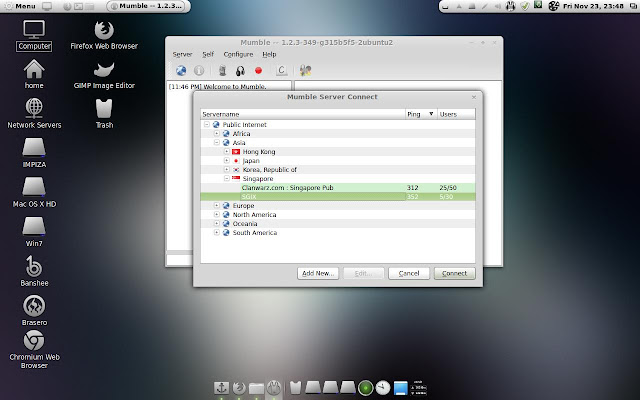Click the Users column header
Image resolution: width=640 pixels, height=400 pixels.
coord(456,114)
